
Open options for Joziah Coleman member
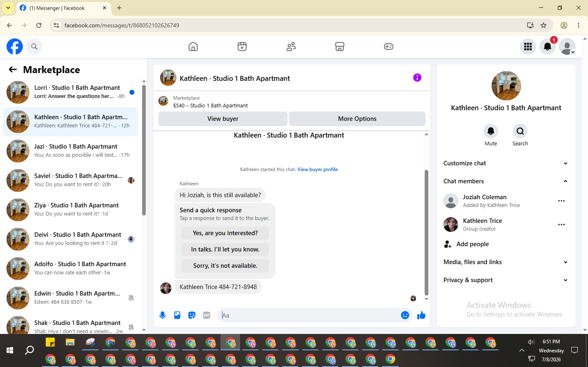561,201
